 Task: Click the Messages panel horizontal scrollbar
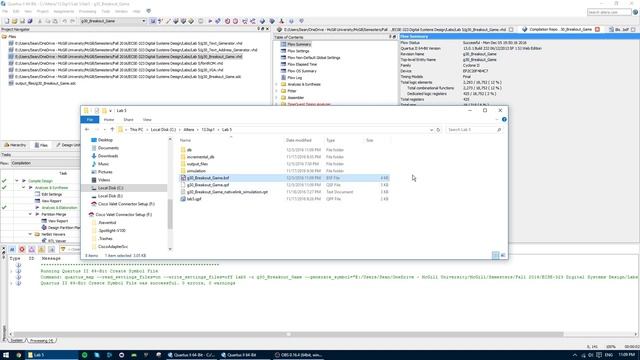coord(288,334)
